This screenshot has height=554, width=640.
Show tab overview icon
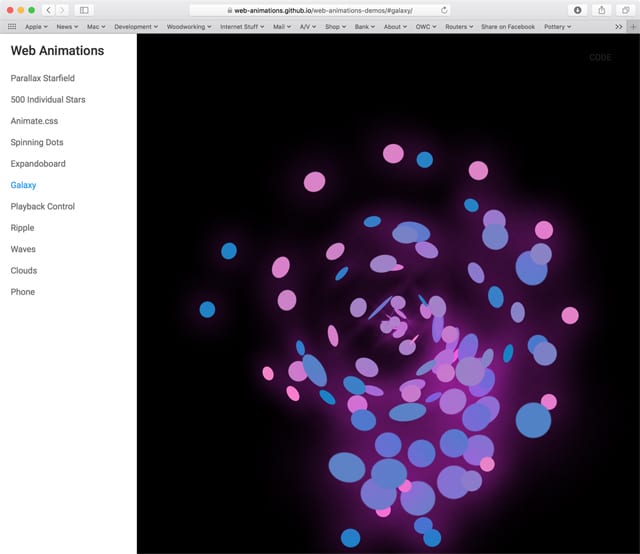point(625,10)
